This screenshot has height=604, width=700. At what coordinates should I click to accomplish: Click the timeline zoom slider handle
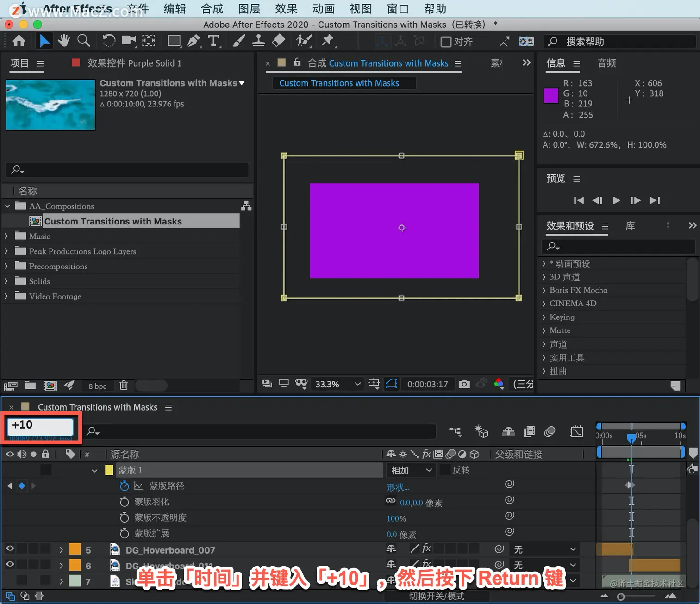pos(621,597)
